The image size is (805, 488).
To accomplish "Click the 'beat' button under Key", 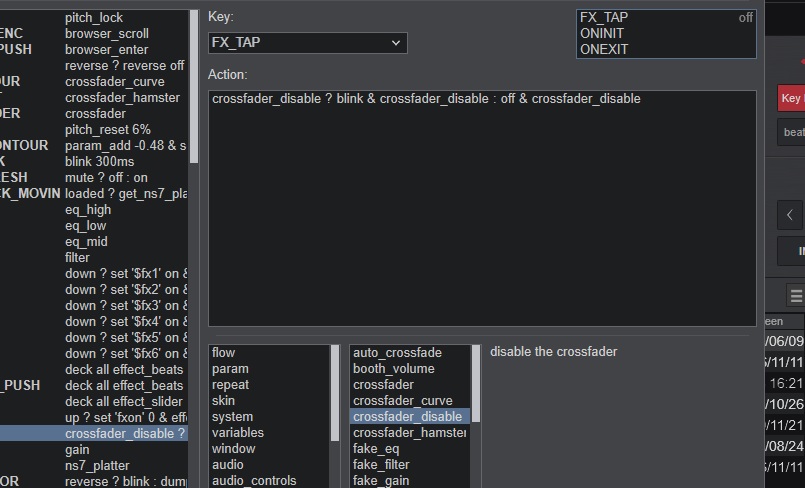I will point(793,132).
